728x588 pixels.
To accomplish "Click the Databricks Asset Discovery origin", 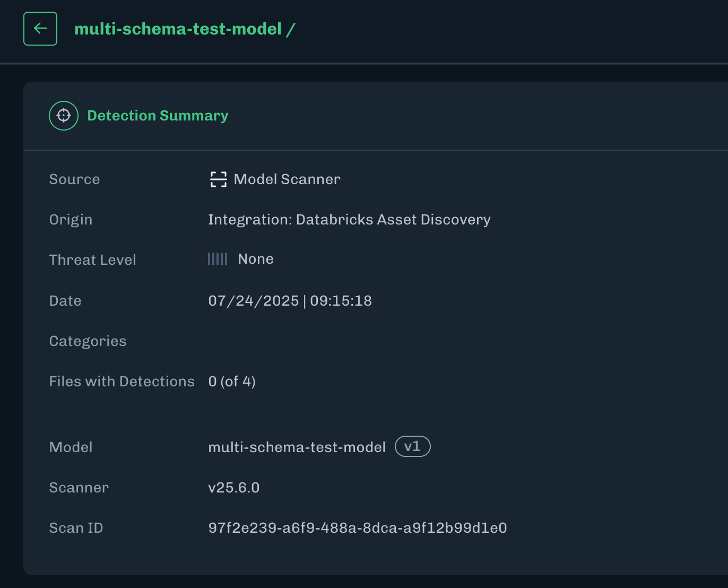I will pyautogui.click(x=349, y=220).
